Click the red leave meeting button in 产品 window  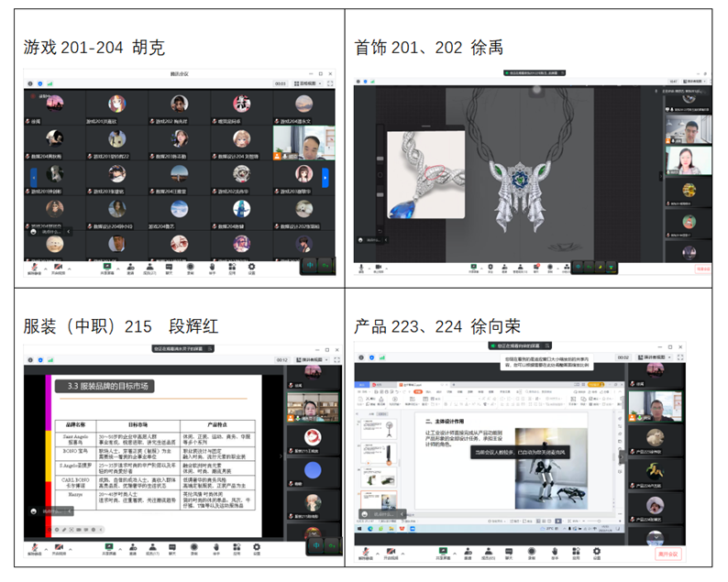tap(668, 554)
